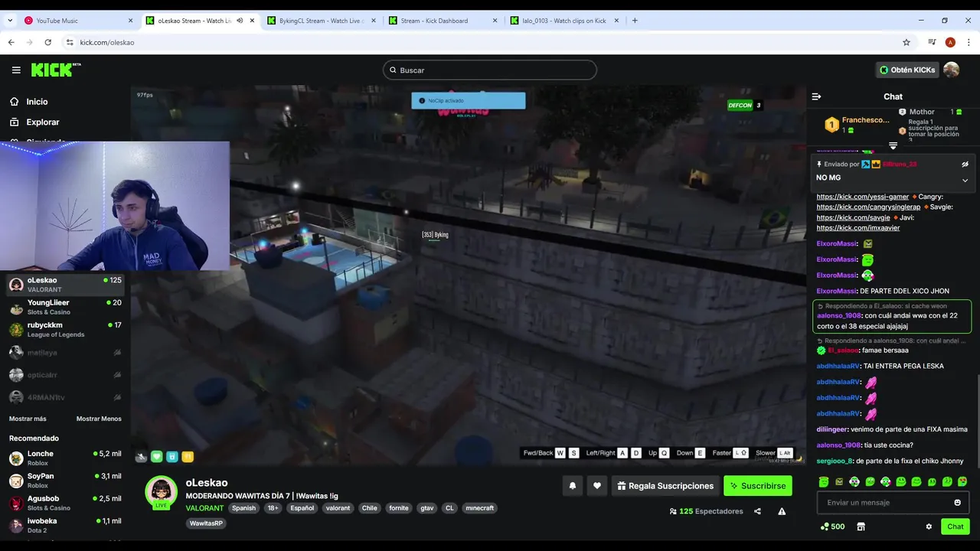980x551 pixels.
Task: Click the share icon beside Espectadores
Action: [757, 511]
